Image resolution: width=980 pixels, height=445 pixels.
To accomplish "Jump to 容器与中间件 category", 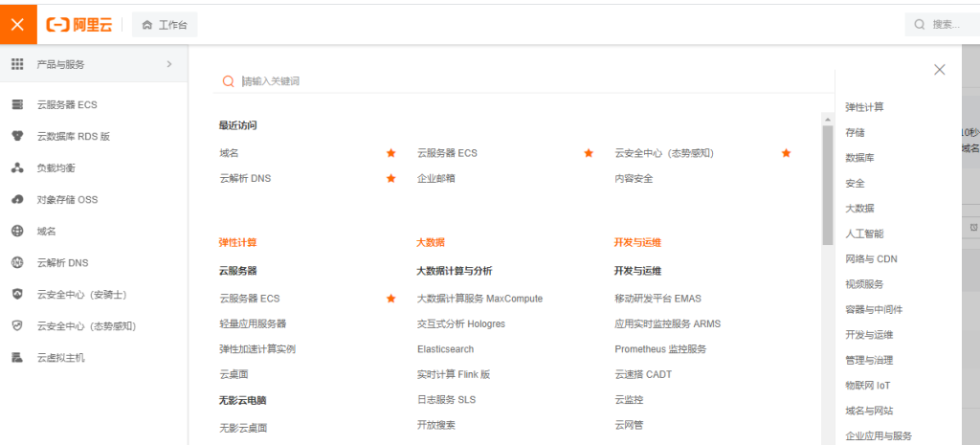I will 874,309.
